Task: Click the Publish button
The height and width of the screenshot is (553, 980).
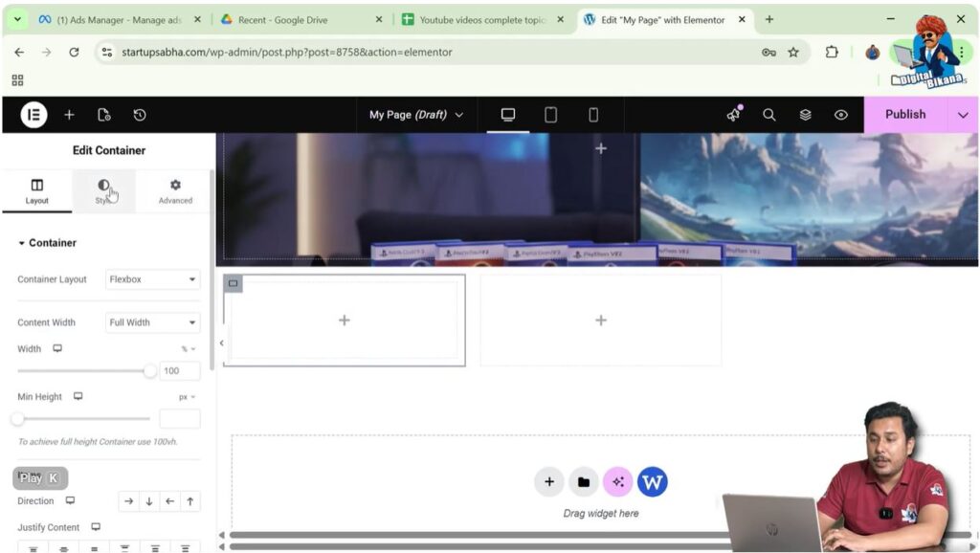Action: pos(904,115)
